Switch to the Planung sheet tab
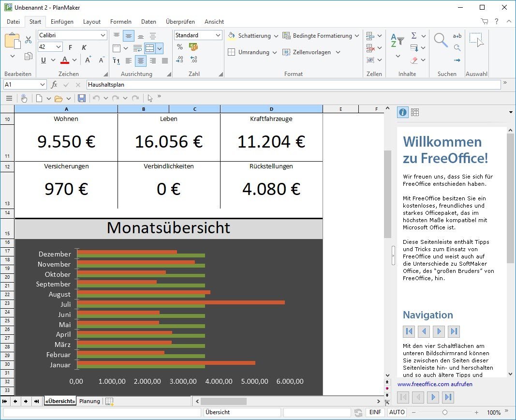Image resolution: width=516 pixels, height=420 pixels. [x=89, y=401]
